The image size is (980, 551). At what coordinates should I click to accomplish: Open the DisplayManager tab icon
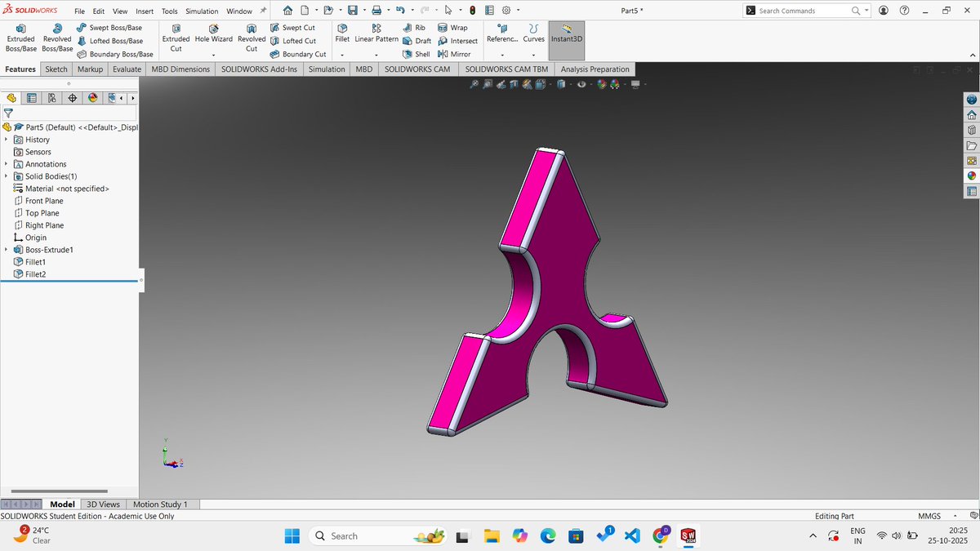tap(93, 98)
